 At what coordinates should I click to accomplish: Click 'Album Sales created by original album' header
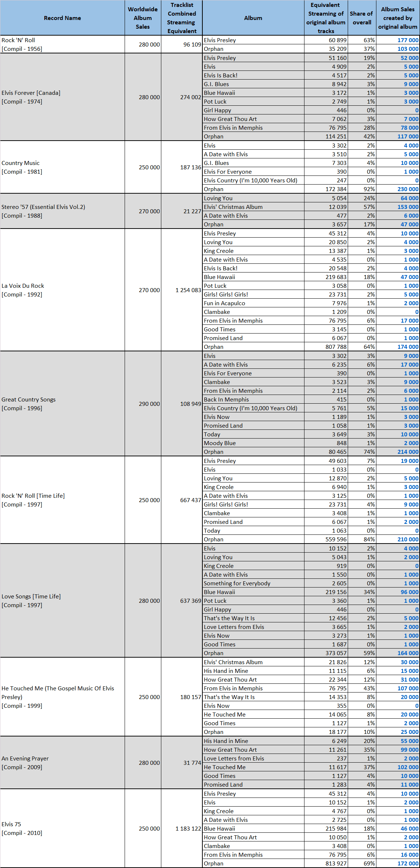tap(398, 18)
